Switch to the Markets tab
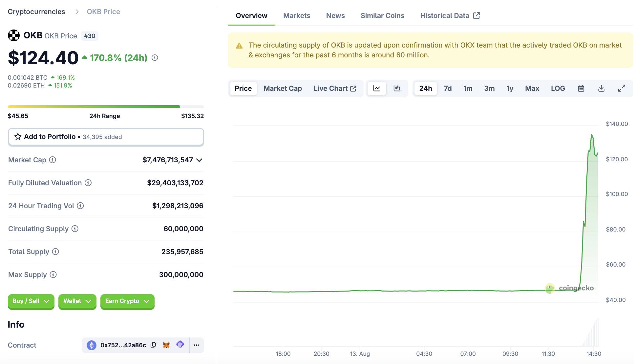This screenshot has width=634, height=364. [297, 15]
